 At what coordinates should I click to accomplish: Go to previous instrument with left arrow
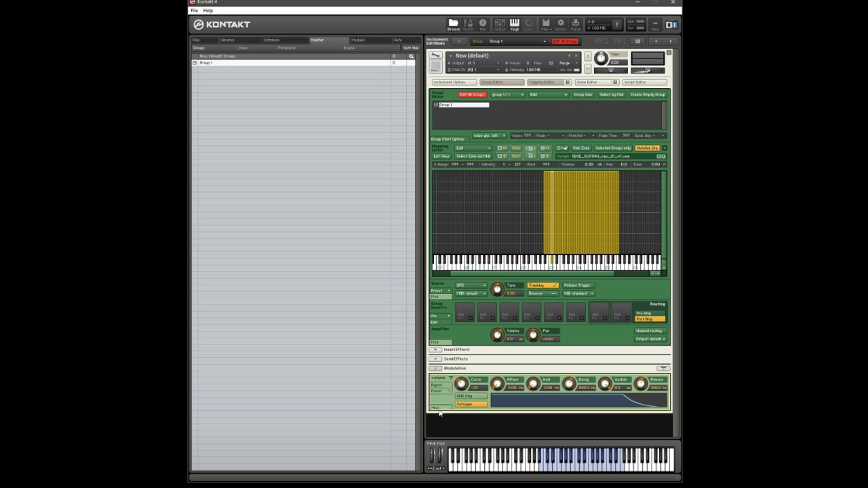coord(656,41)
